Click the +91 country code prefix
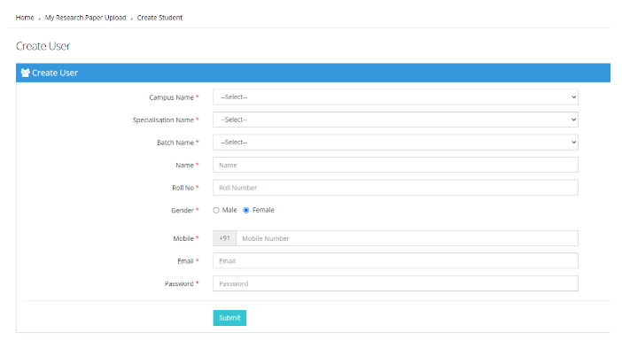 click(x=224, y=238)
